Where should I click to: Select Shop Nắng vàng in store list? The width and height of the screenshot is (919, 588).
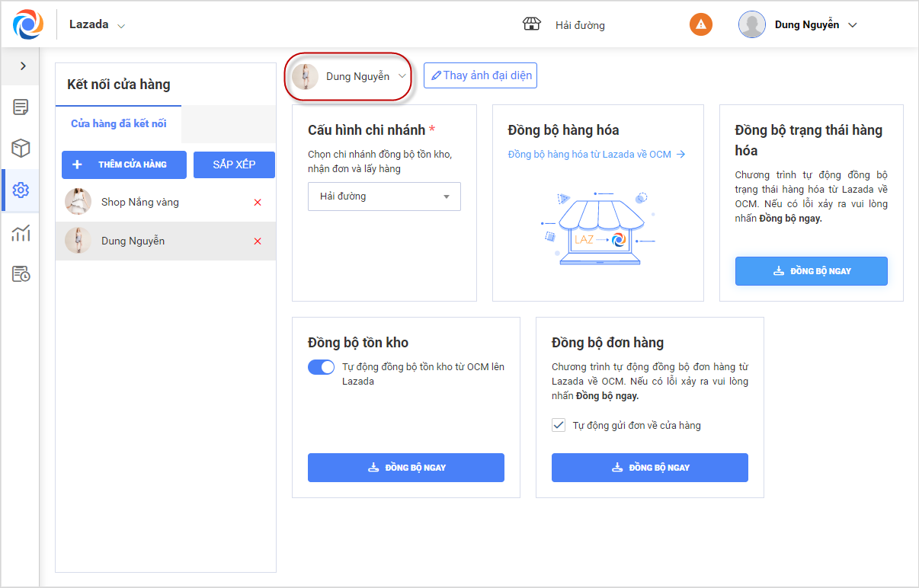coord(139,203)
